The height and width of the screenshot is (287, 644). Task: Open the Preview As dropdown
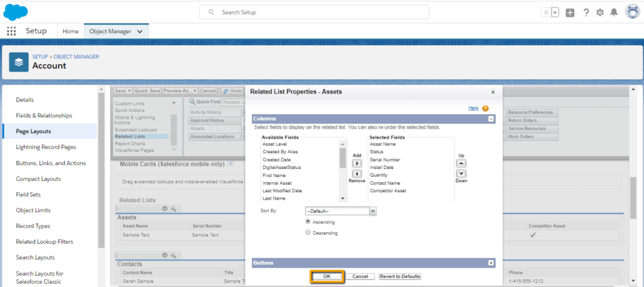(x=180, y=90)
